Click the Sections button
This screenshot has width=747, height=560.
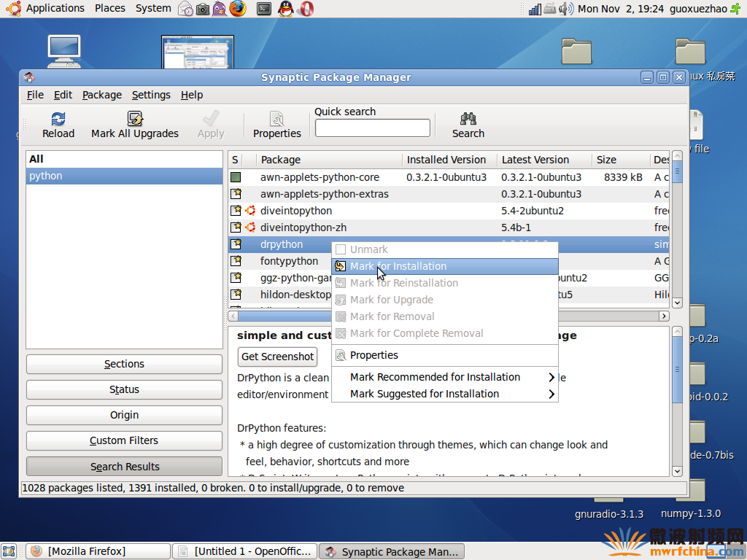[124, 364]
